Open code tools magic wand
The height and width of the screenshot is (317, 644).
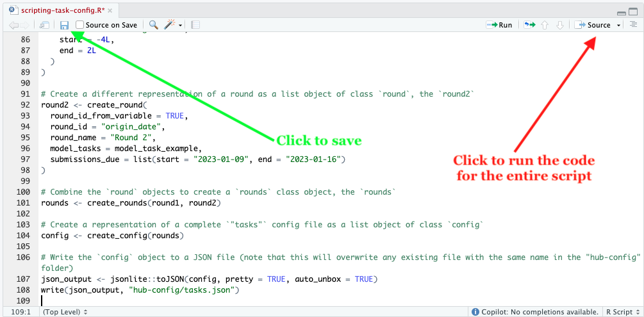pyautogui.click(x=170, y=25)
